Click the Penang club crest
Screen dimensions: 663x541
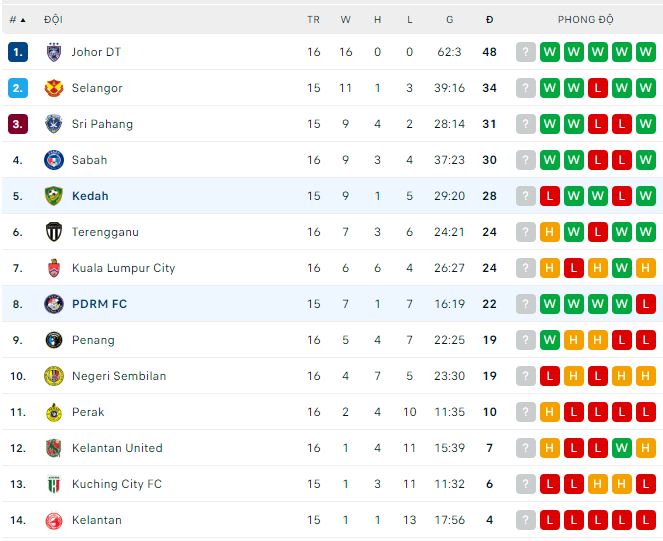tap(54, 340)
